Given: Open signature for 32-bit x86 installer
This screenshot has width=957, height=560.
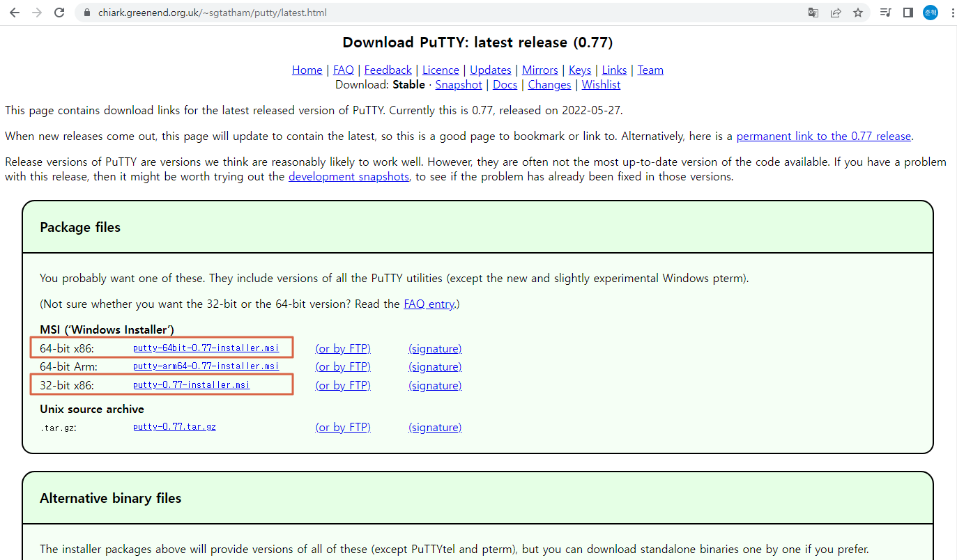Looking at the screenshot, I should (435, 385).
